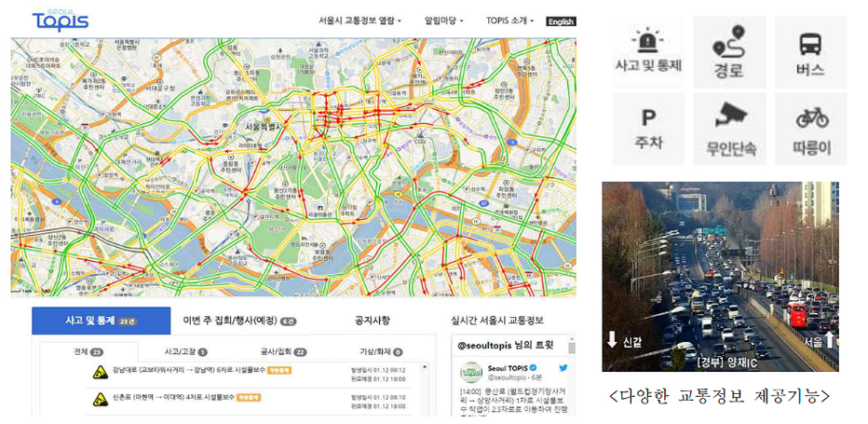Switch to the 사고 및 통제 tab
The width and height of the screenshot is (868, 424).
click(x=102, y=321)
